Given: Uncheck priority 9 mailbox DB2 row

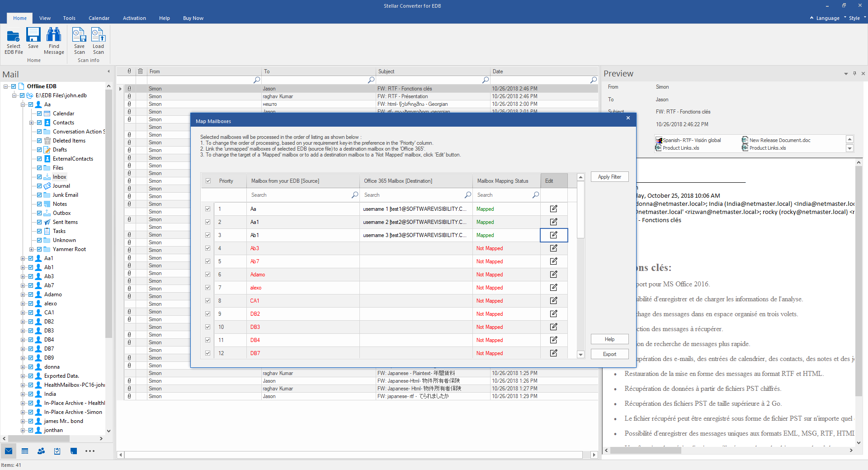Looking at the screenshot, I should pyautogui.click(x=208, y=314).
